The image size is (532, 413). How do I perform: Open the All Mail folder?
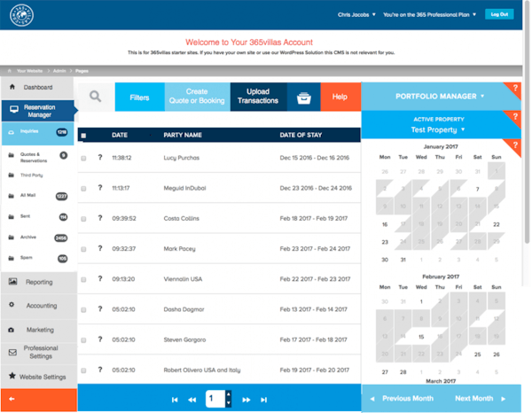coord(37,196)
